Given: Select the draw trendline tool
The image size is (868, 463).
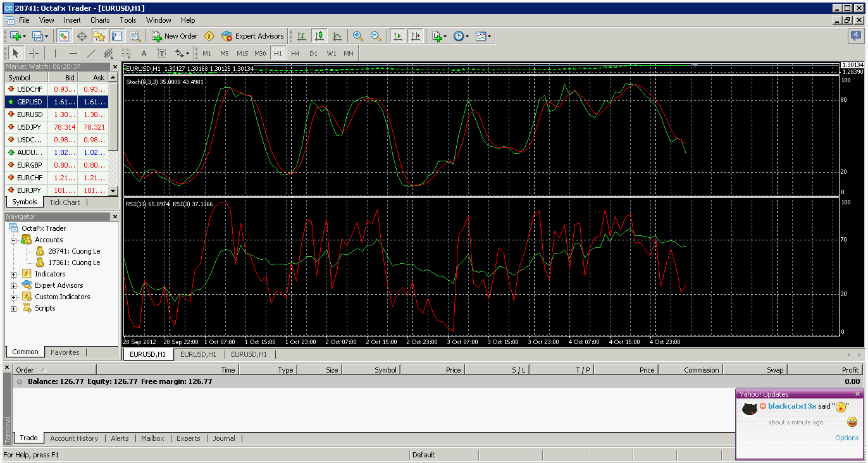Looking at the screenshot, I should click(91, 53).
